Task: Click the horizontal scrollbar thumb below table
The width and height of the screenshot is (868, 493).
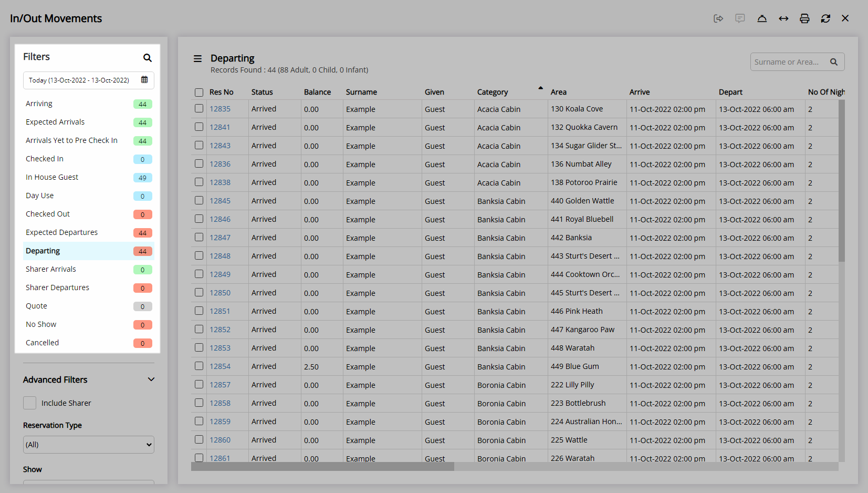Action: 322,467
